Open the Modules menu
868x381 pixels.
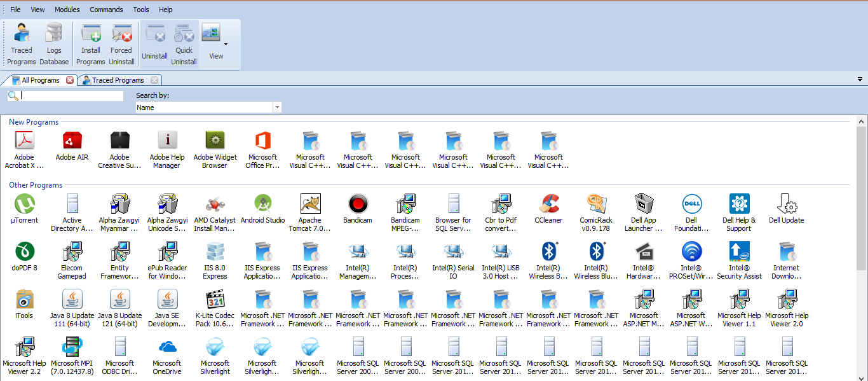coord(67,10)
